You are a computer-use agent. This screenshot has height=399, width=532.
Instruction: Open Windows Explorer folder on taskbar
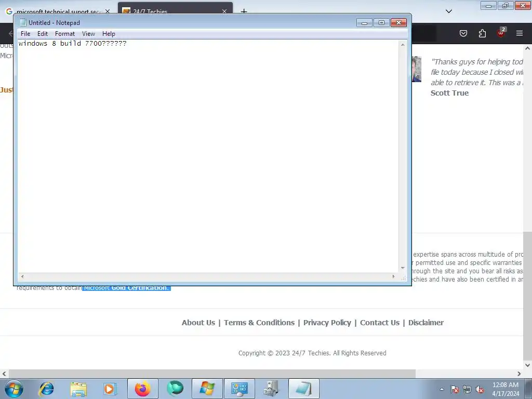click(x=78, y=389)
